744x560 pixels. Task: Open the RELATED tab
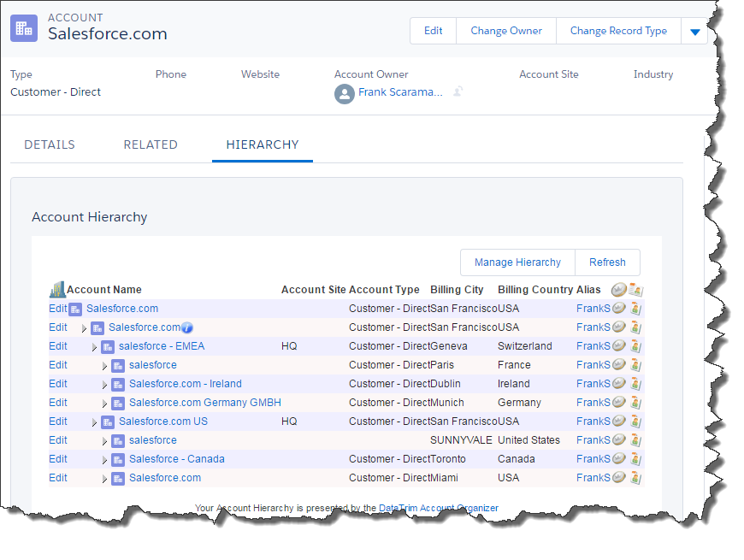point(151,144)
